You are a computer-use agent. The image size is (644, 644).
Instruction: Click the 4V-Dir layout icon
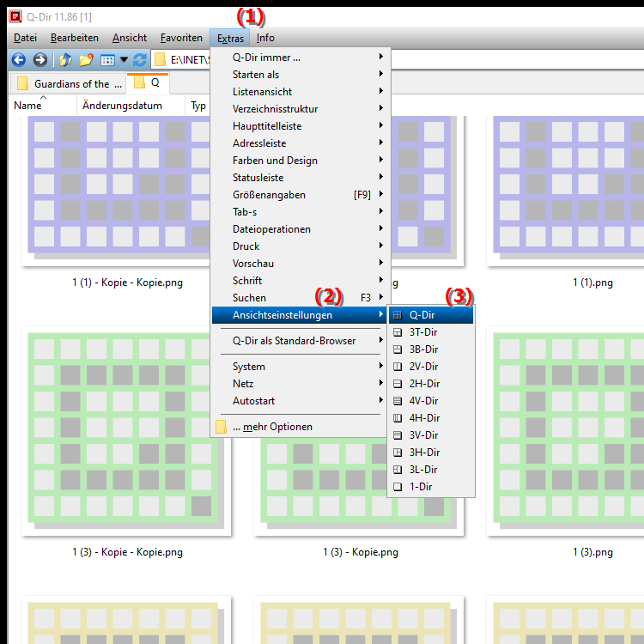398,401
